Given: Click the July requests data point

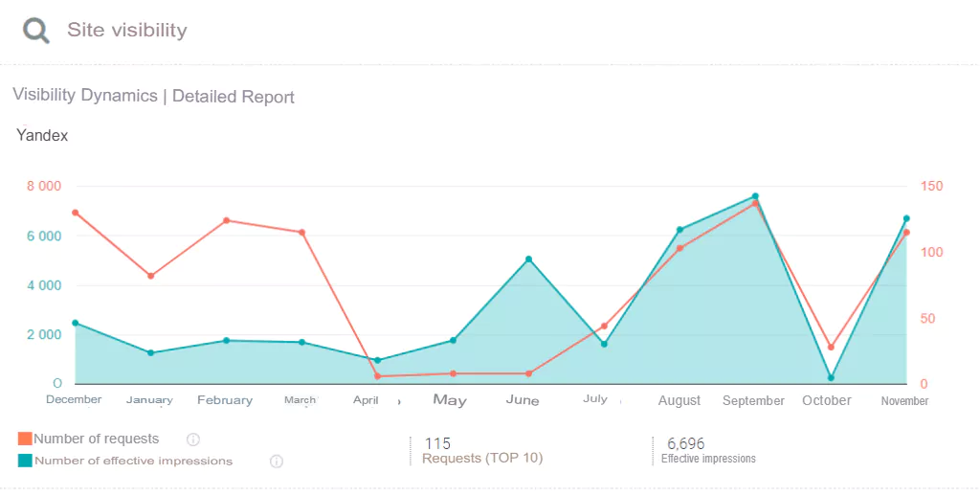Looking at the screenshot, I should (x=604, y=326).
